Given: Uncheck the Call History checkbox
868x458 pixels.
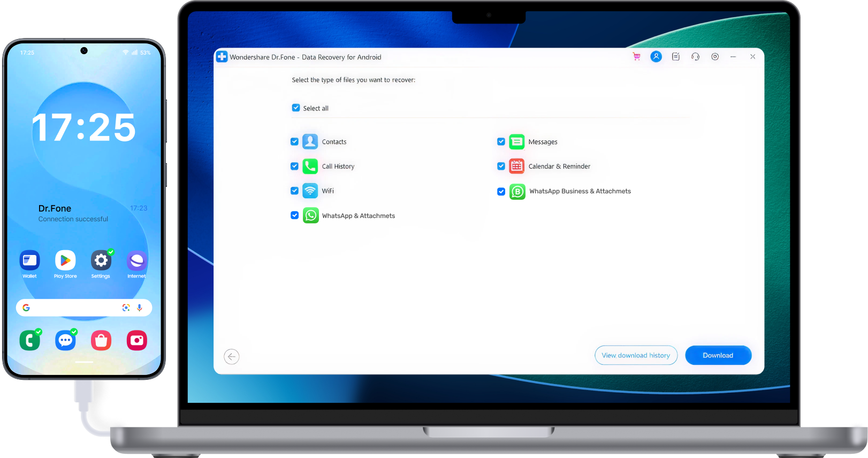Looking at the screenshot, I should tap(294, 166).
